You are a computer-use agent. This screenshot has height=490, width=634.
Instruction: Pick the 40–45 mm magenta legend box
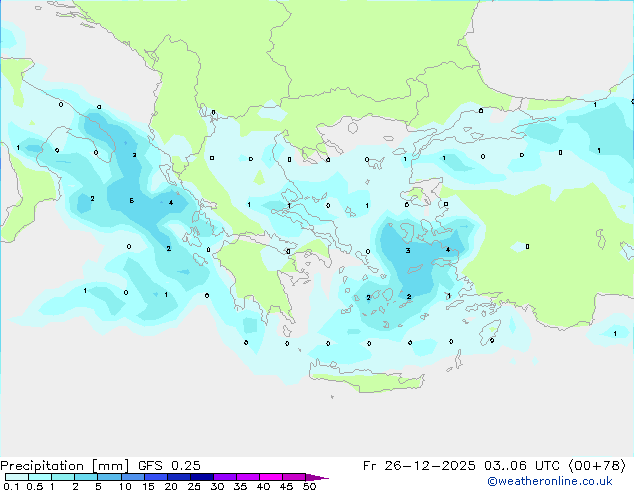271,477
